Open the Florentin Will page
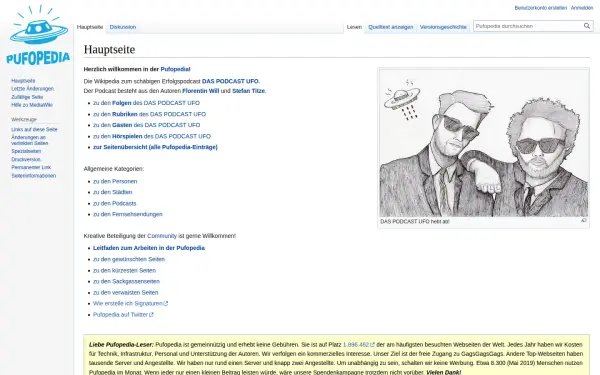Viewport: 600px width, 375px height. pos(201,91)
